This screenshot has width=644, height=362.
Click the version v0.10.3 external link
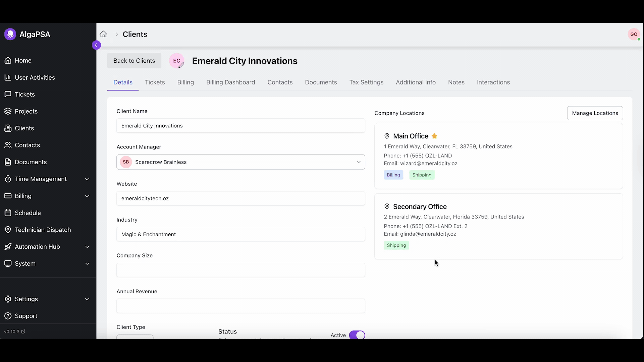pyautogui.click(x=15, y=331)
